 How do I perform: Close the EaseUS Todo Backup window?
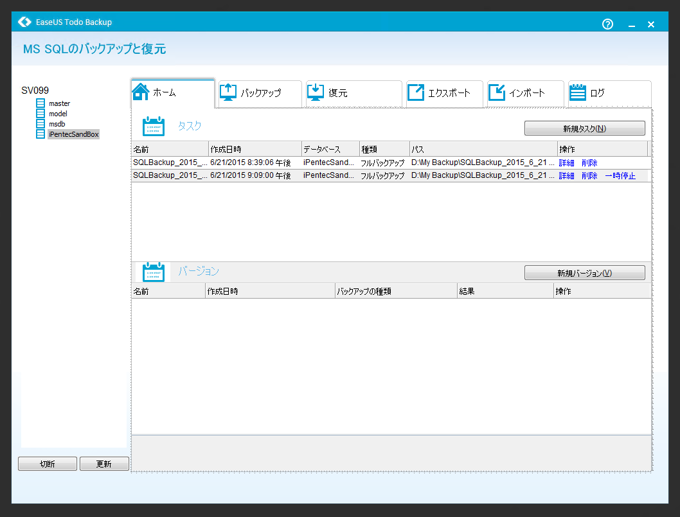651,25
